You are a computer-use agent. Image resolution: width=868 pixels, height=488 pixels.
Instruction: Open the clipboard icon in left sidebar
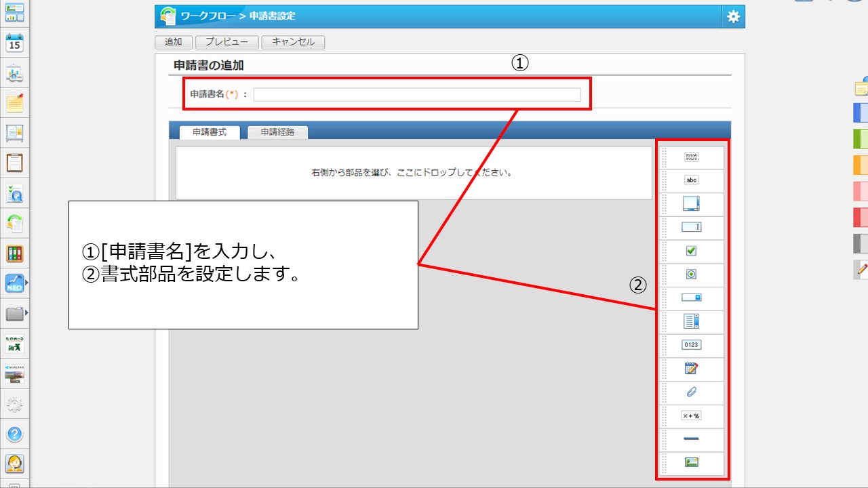tap(15, 163)
